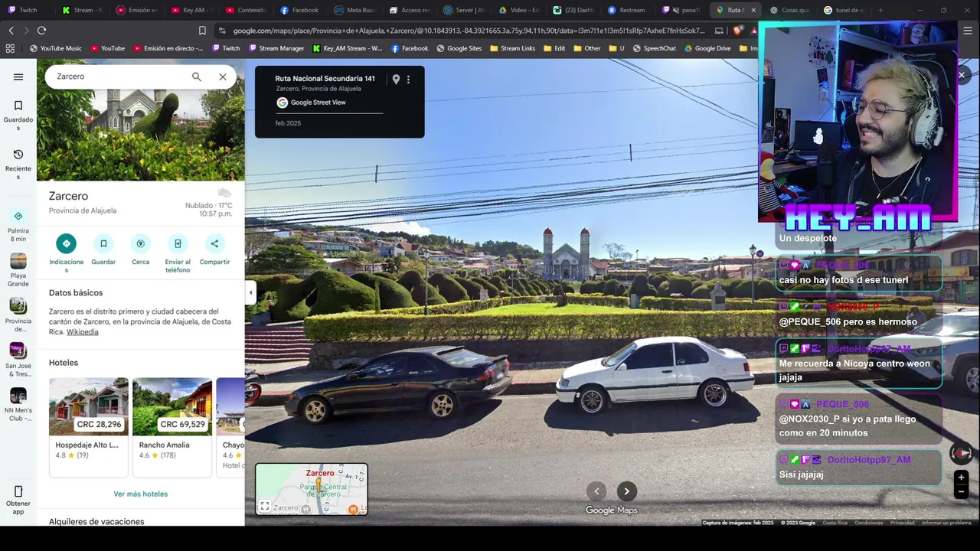Click Informar un problema link
Image resolution: width=980 pixels, height=551 pixels.
946,523
